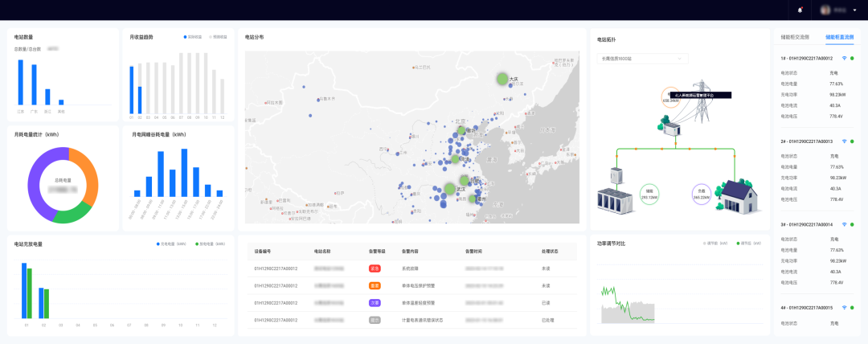The width and height of the screenshot is (868, 344).
Task: Open the 长鹿信男1600站 station dropdown
Action: (x=642, y=59)
